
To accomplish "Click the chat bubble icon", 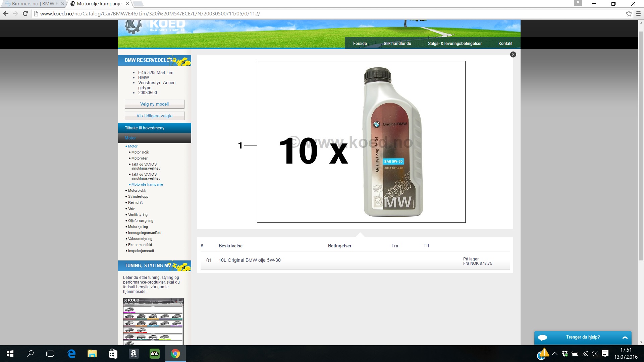I will (542, 338).
